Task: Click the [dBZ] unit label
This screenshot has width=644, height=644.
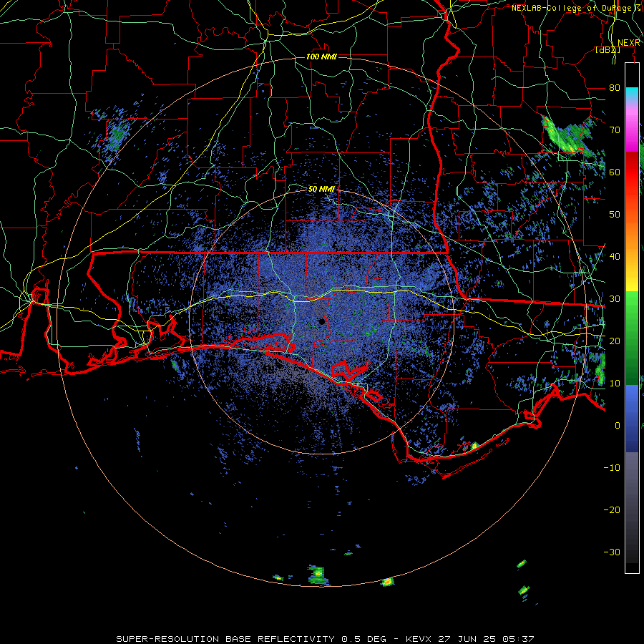Action: (608, 50)
